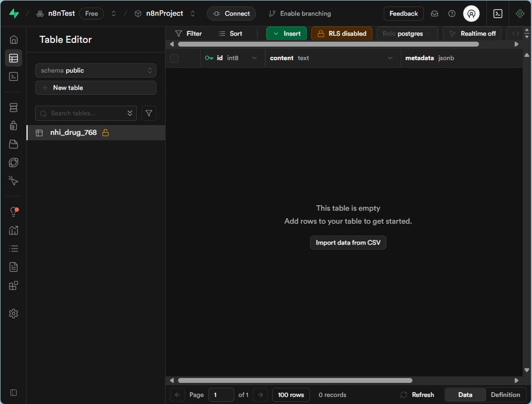
Task: Toggle the select-all rows checkbox
Action: pos(174,58)
